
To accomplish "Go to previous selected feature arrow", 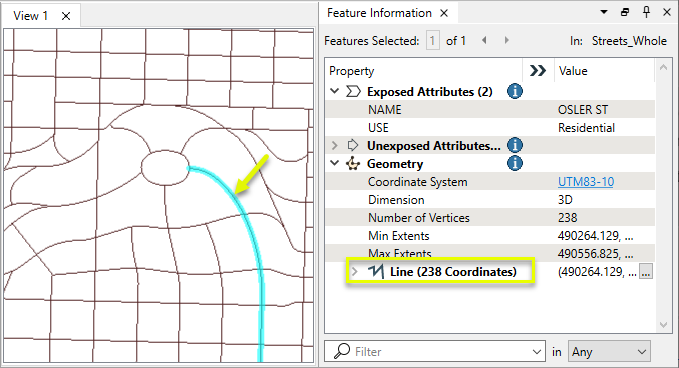I will point(484,40).
